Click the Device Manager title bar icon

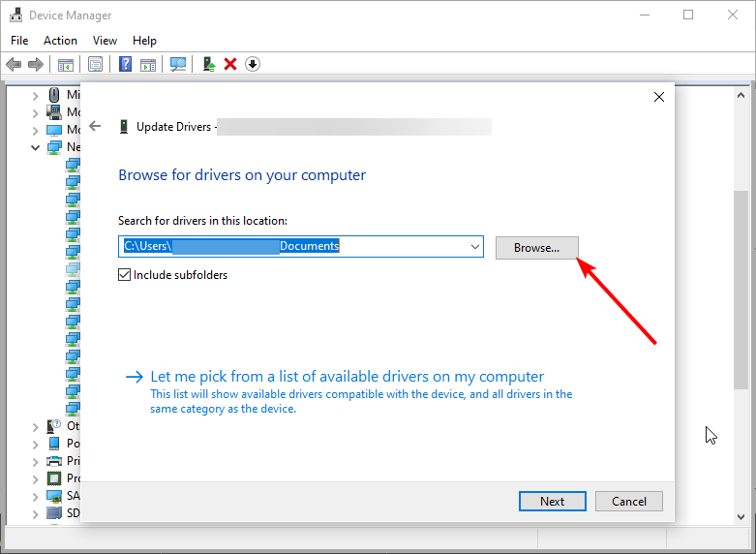pos(15,15)
